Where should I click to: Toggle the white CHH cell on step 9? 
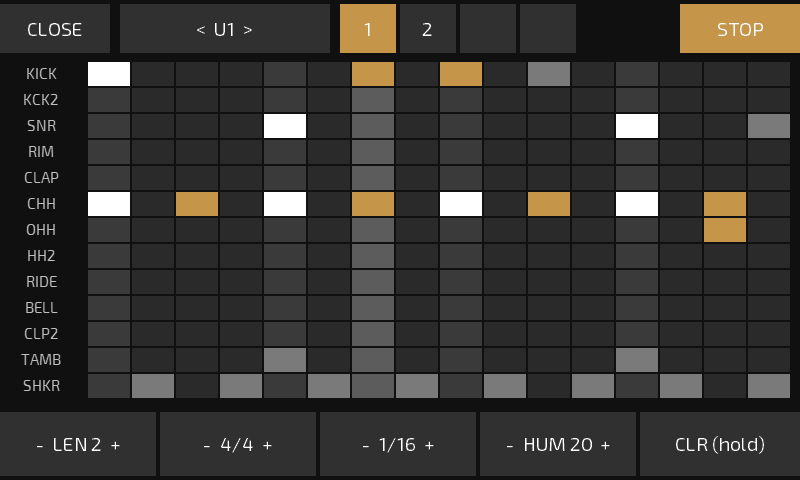coord(461,204)
